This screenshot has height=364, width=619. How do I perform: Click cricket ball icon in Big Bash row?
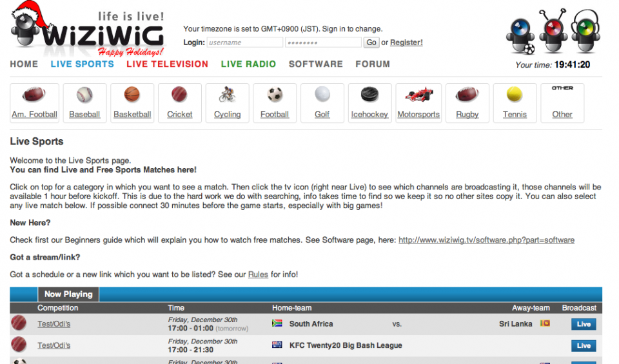pyautogui.click(x=19, y=344)
